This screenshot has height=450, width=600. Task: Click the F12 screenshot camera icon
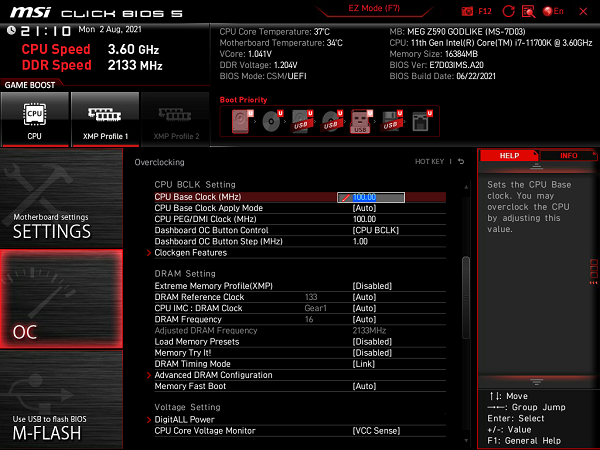click(469, 11)
